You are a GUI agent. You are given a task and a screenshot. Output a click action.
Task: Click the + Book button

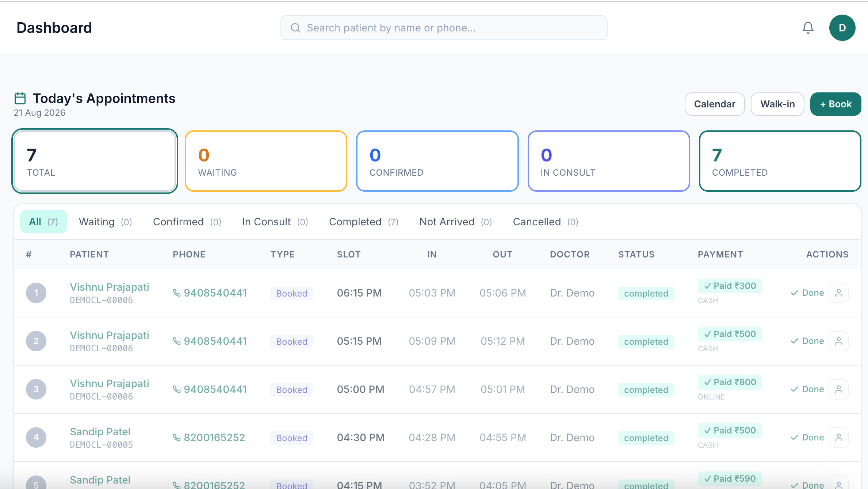[836, 104]
